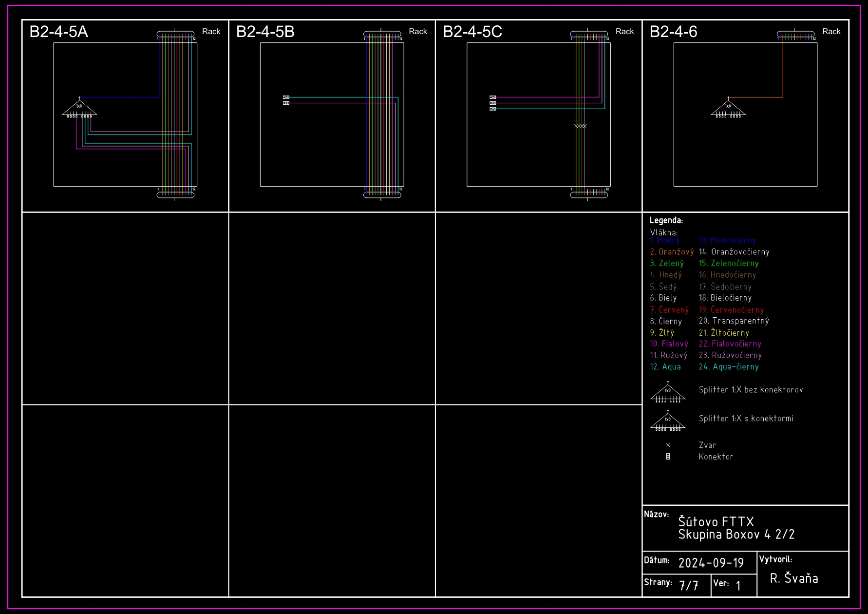The width and height of the screenshot is (868, 614).
Task: Select the B2-4-5C box title
Action: [x=472, y=32]
